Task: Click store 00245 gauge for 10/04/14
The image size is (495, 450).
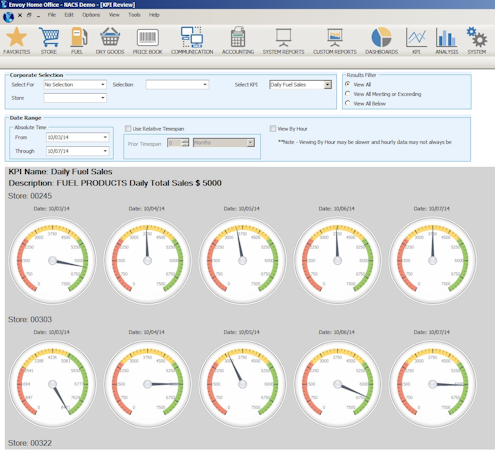Action: point(147,260)
